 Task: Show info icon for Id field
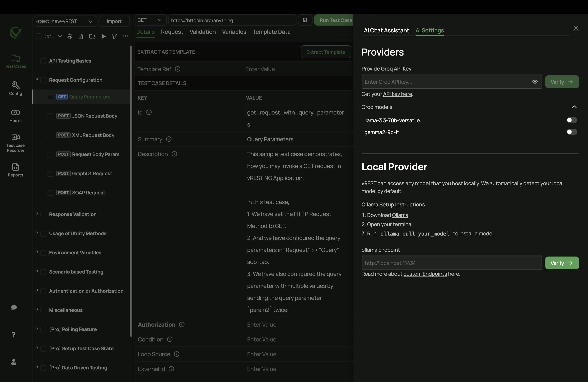(149, 112)
